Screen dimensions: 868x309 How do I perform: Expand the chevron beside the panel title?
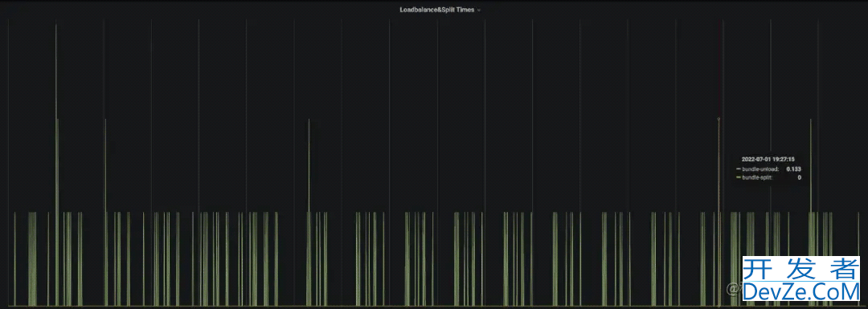pos(479,10)
